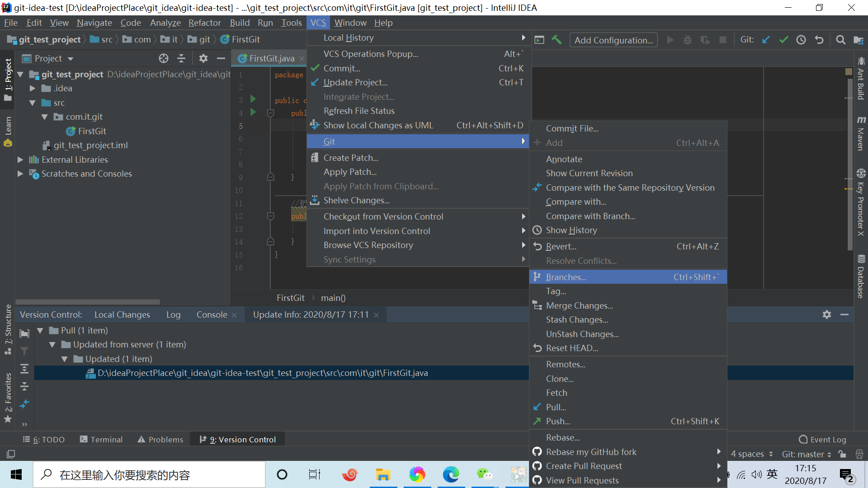
Task: Open Version Control panel settings gear
Action: [x=827, y=314]
